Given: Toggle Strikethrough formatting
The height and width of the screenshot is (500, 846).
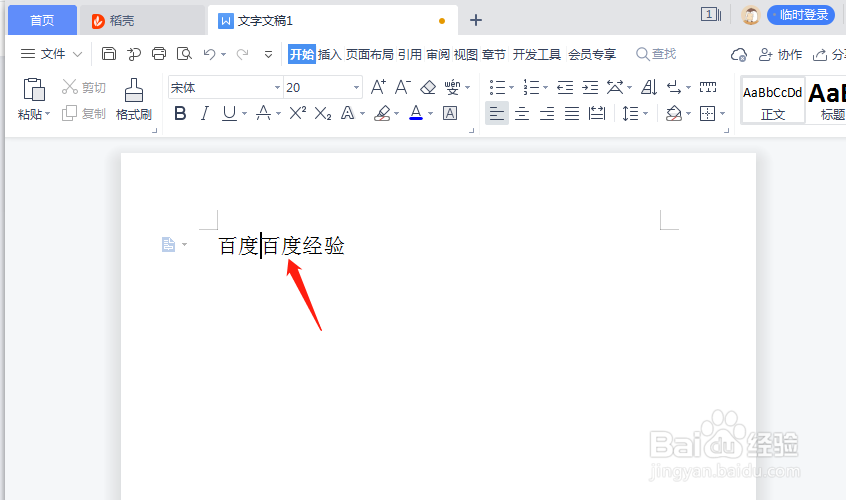Looking at the screenshot, I should point(263,113).
